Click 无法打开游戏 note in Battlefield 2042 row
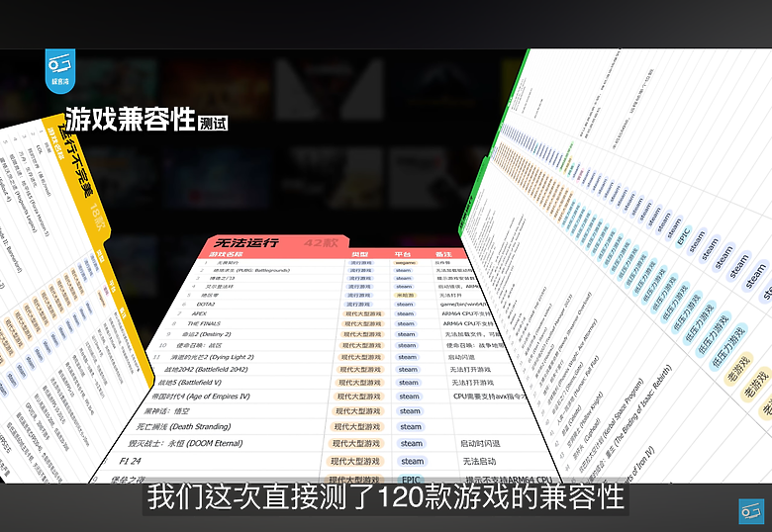The width and height of the screenshot is (772, 532). (x=470, y=369)
